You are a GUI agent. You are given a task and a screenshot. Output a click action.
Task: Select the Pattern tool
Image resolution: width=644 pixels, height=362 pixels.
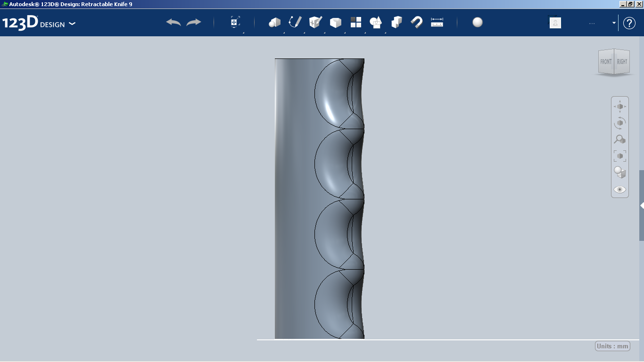[355, 22]
